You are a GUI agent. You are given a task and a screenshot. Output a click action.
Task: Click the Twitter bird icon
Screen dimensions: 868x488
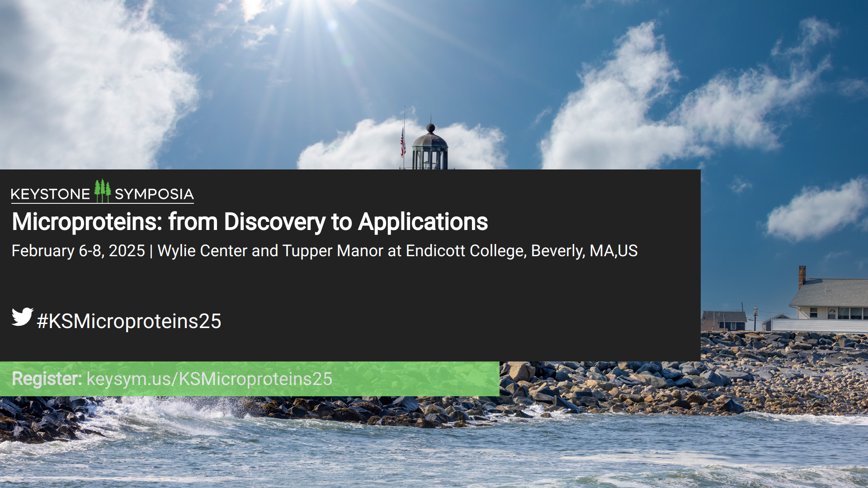click(22, 317)
